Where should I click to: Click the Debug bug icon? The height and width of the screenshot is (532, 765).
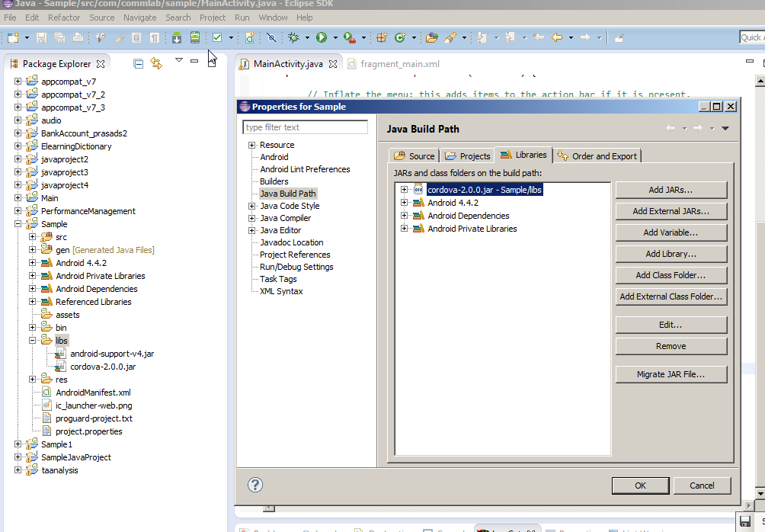(294, 37)
